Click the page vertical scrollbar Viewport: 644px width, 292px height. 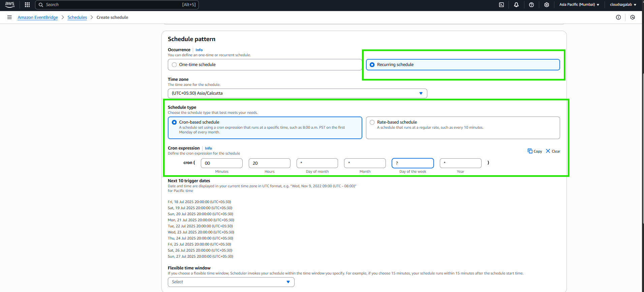pyautogui.click(x=643, y=148)
